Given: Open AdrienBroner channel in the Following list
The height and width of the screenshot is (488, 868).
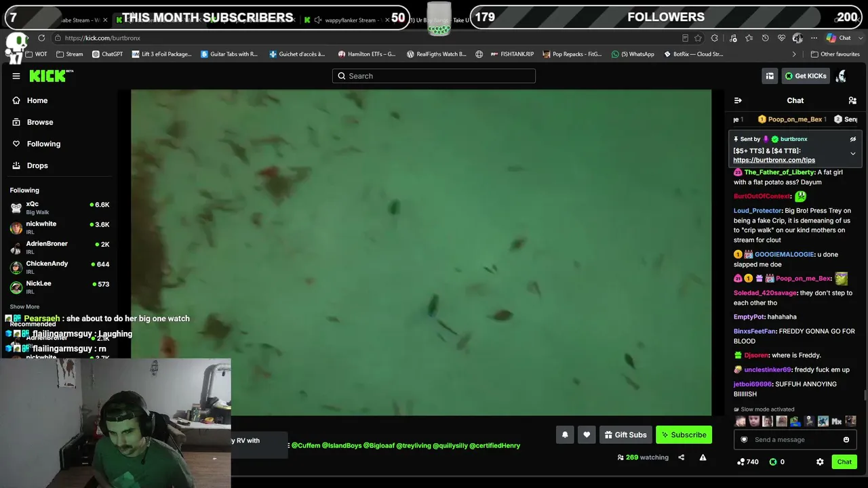Looking at the screenshot, I should pos(60,247).
